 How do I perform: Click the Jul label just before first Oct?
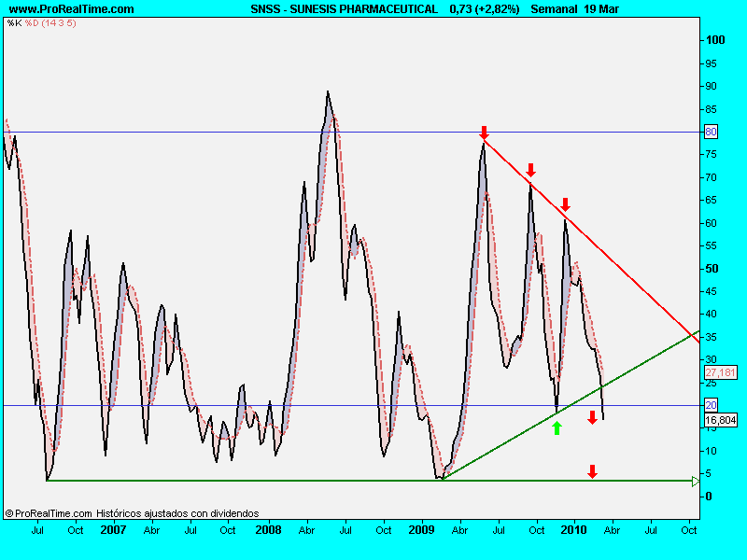tap(37, 530)
